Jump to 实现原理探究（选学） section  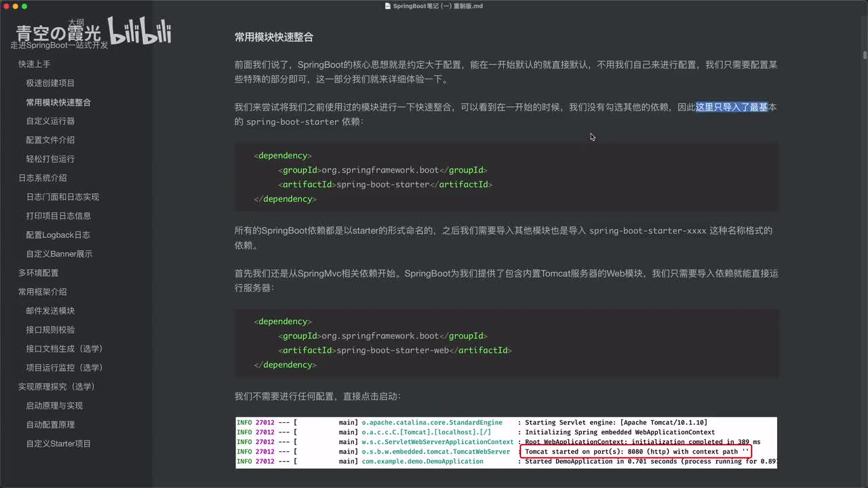57,387
